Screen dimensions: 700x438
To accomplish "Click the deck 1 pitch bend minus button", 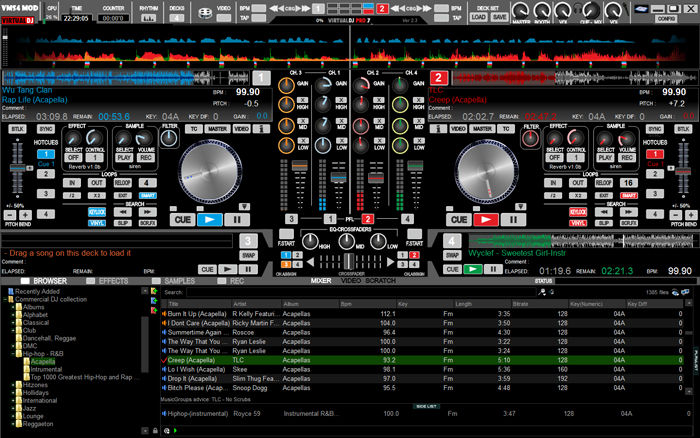I will pyautogui.click(x=10, y=215).
